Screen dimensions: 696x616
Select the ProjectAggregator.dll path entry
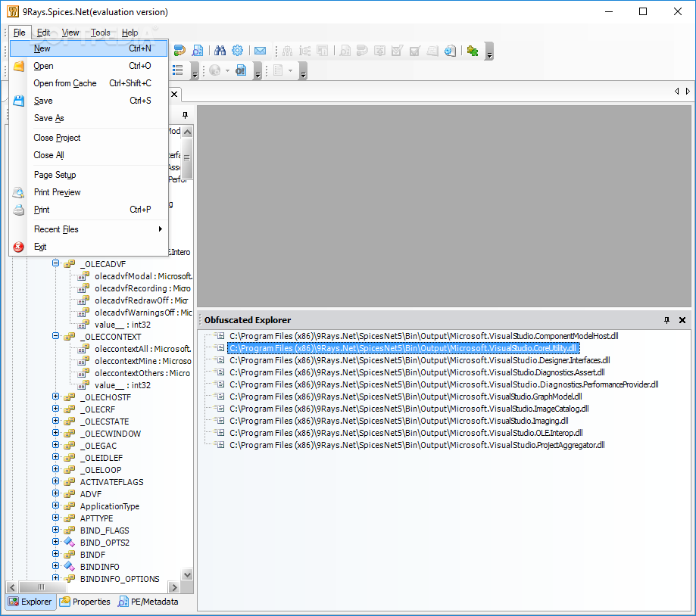point(417,445)
